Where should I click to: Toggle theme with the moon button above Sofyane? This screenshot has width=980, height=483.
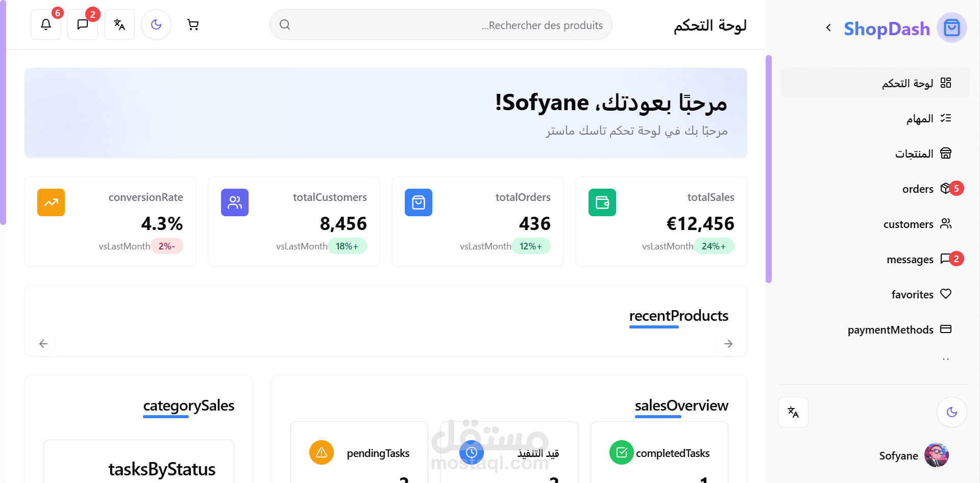(951, 412)
